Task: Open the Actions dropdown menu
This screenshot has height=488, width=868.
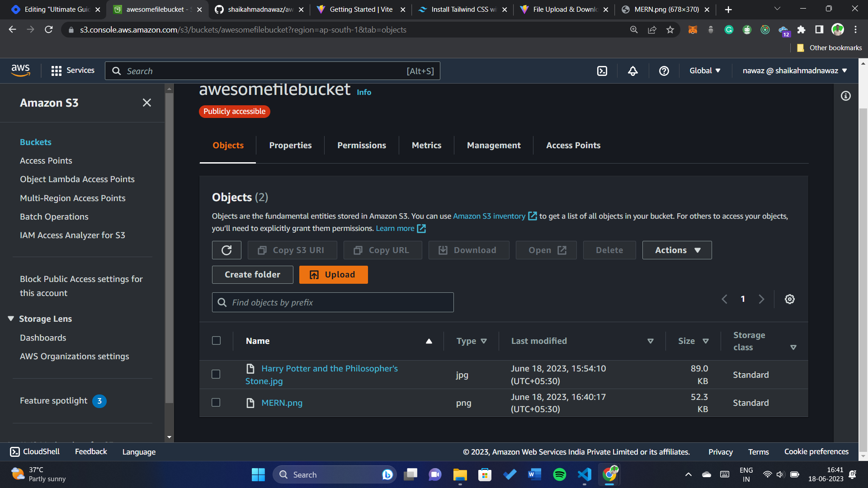Action: [x=677, y=250]
